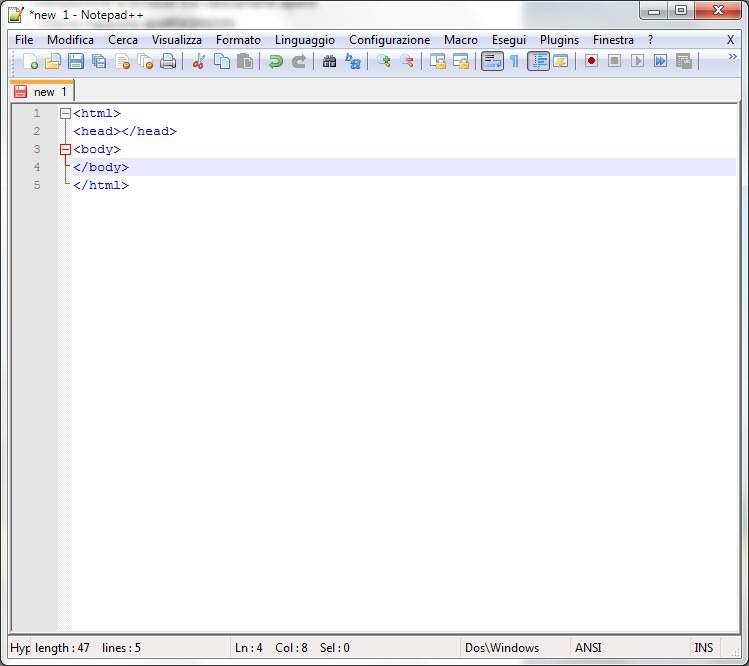Viewport: 749px width, 666px height.
Task: Open Find dialog with binoculars icon
Action: point(329,61)
